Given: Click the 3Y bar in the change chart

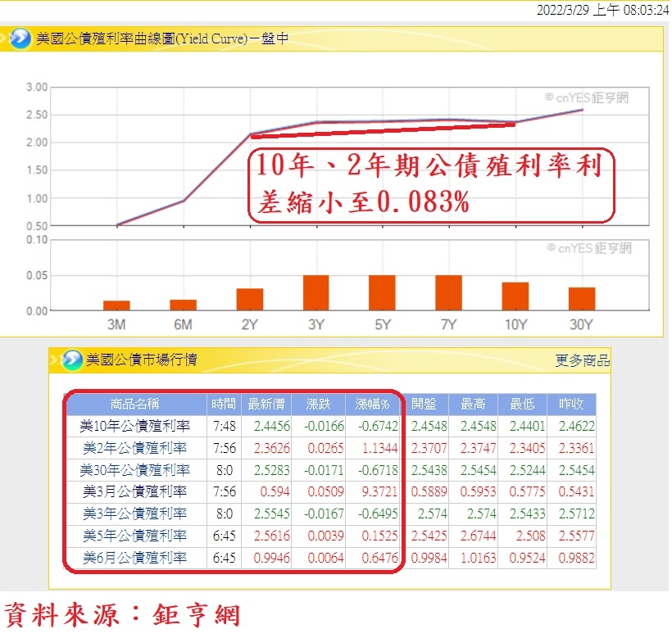Looking at the screenshot, I should [316, 293].
